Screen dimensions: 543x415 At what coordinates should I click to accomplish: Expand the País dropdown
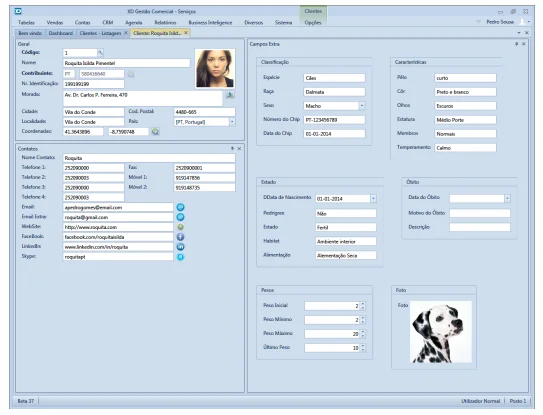(232, 122)
